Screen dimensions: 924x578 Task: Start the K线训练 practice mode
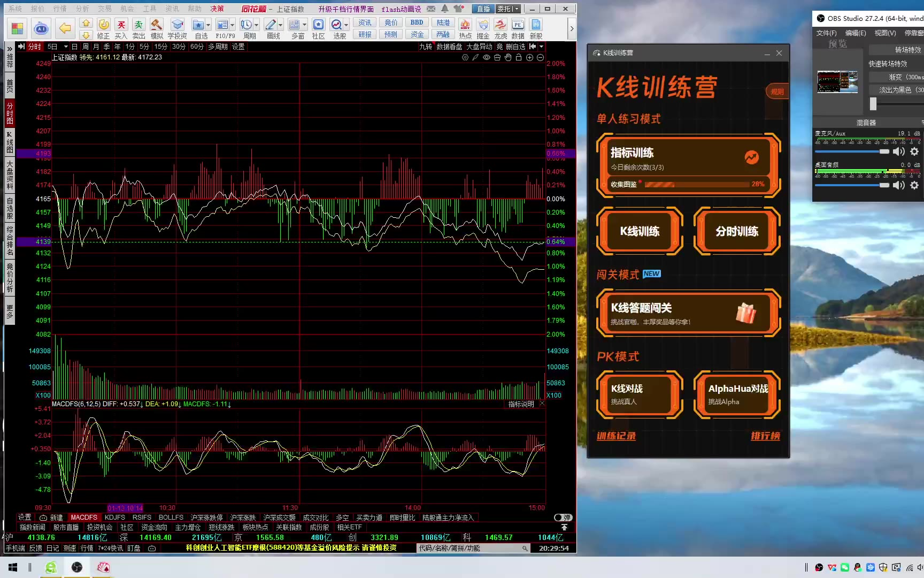coord(640,231)
